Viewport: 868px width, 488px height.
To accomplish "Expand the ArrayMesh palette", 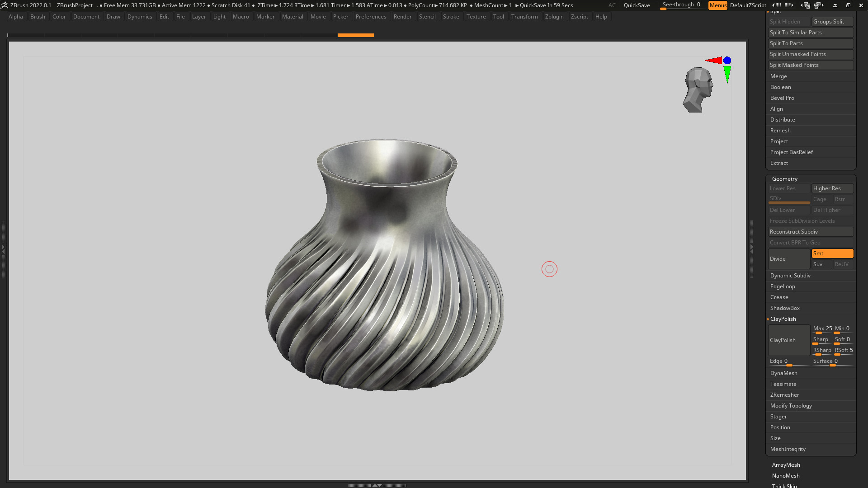I will click(x=786, y=465).
